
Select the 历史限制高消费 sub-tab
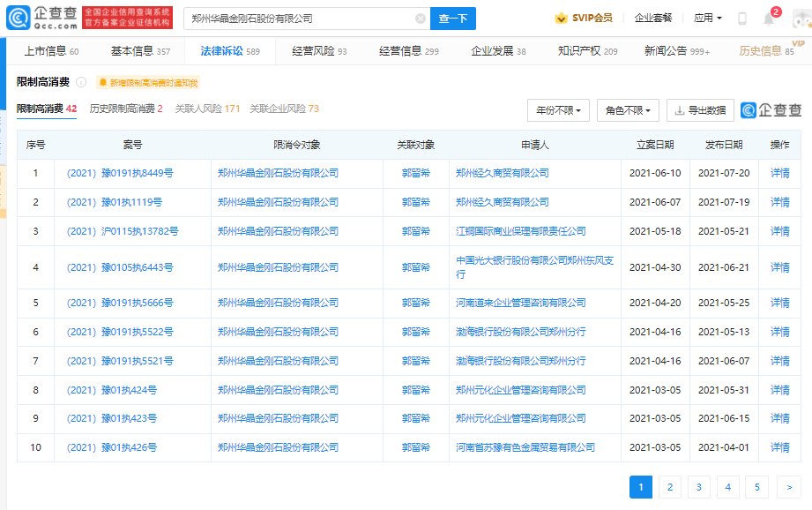point(126,109)
